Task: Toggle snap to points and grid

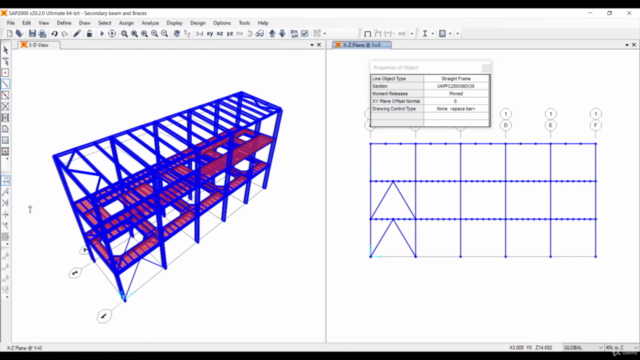Action: [x=5, y=180]
